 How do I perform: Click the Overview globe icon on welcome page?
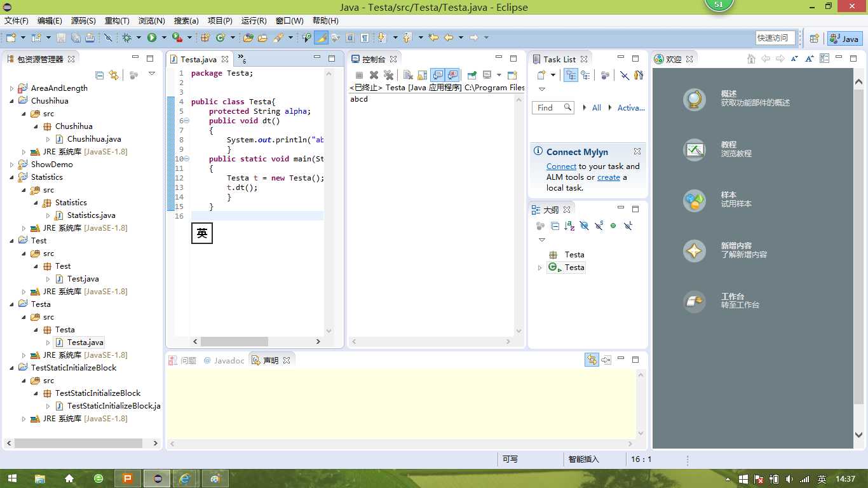tap(695, 99)
